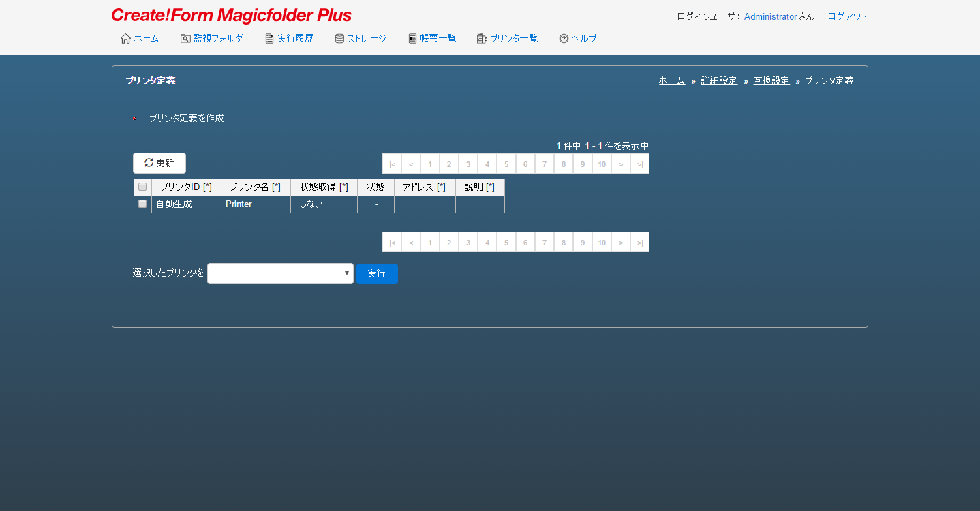The width and height of the screenshot is (980, 511).
Task: Click プリンタ定義を作成 link
Action: pos(187,118)
